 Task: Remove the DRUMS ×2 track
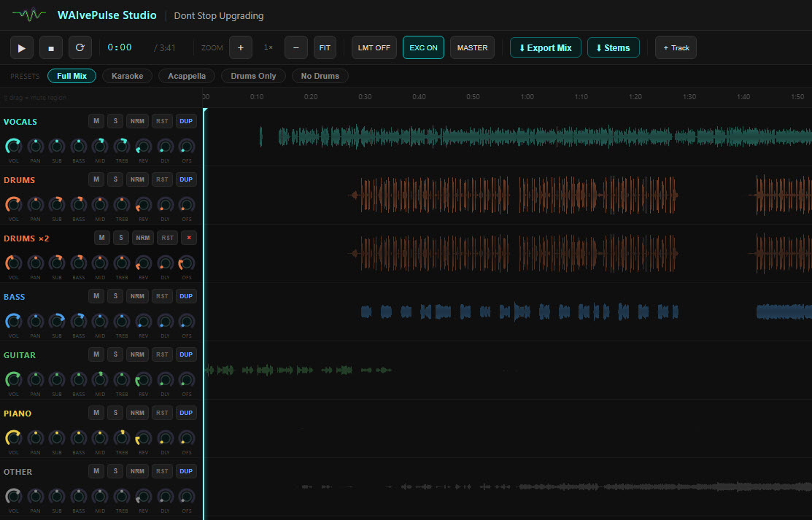pos(189,238)
